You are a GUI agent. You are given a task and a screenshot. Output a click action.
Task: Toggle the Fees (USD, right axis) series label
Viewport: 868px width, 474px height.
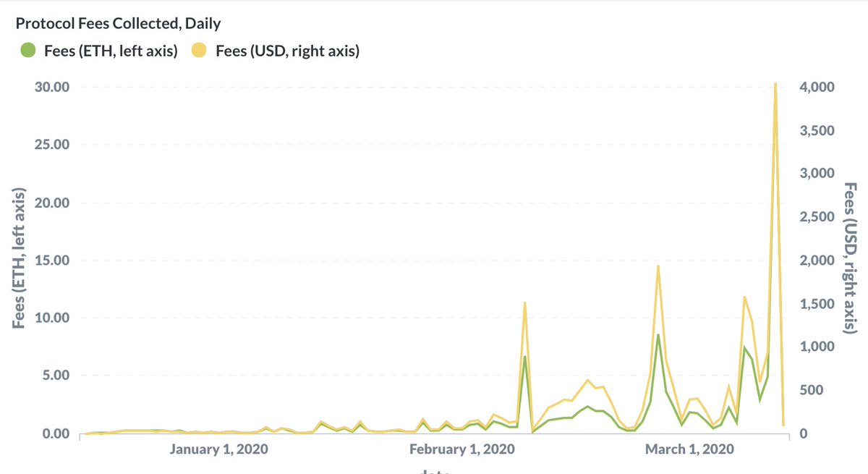pos(287,51)
